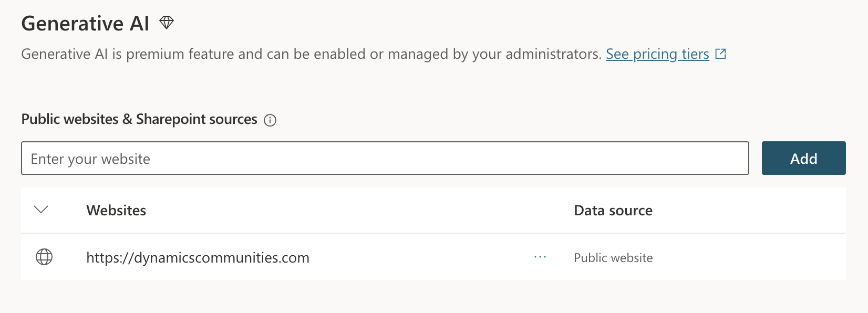
Task: Focus the Enter your website field
Action: tap(385, 158)
